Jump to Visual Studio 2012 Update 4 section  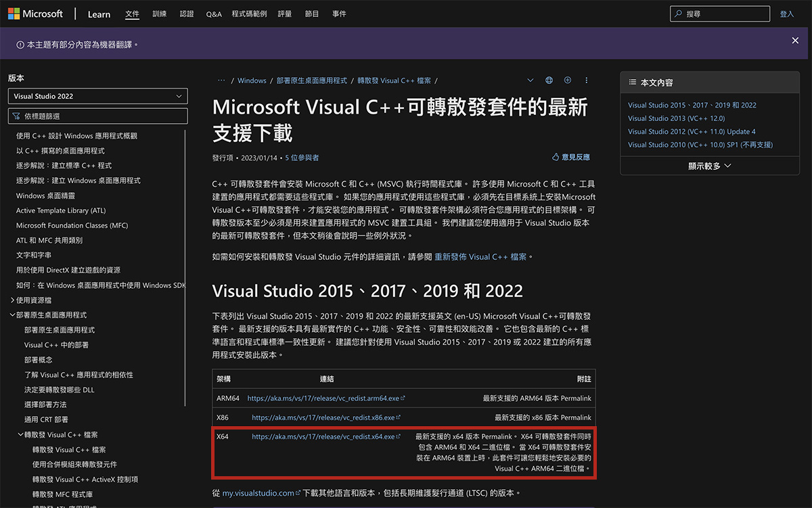pos(692,131)
